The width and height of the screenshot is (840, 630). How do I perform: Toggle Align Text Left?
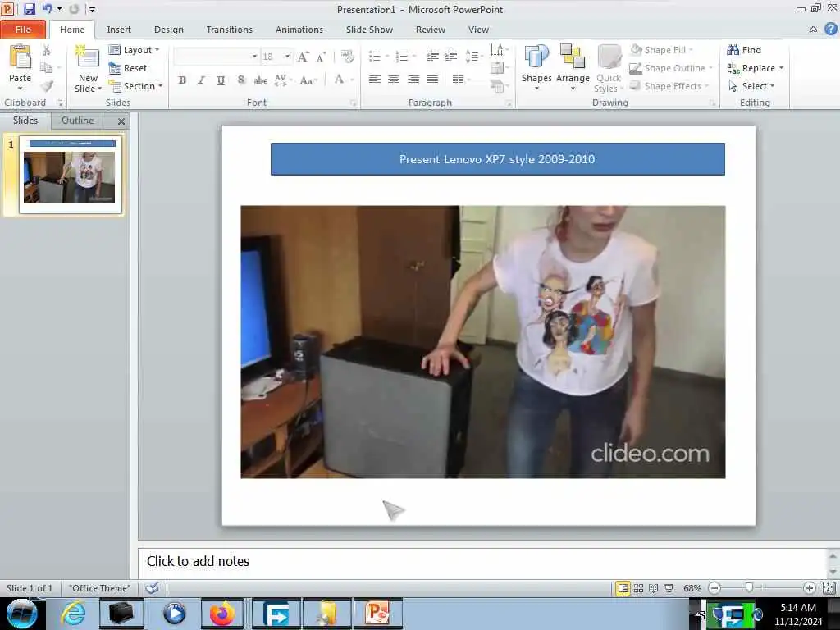(x=374, y=80)
